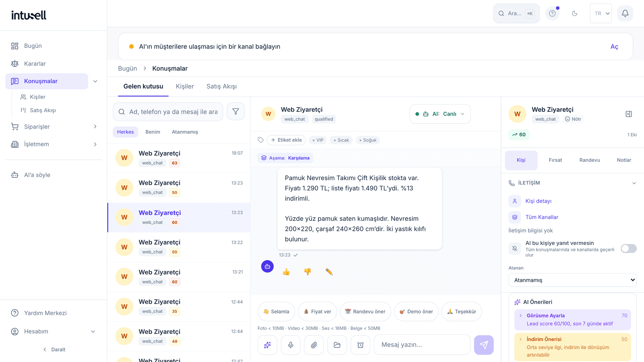Click the notification bell icon
This screenshot has height=362, width=644.
(625, 13)
